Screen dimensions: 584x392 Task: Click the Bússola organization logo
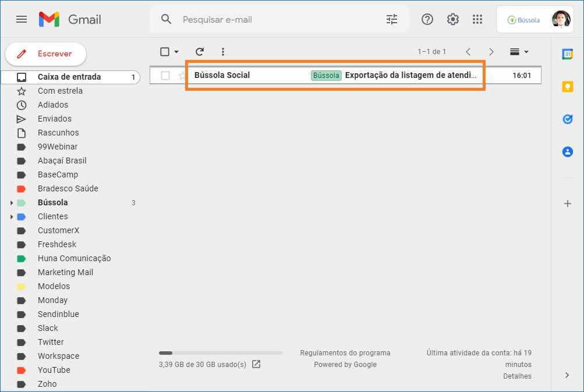[523, 20]
